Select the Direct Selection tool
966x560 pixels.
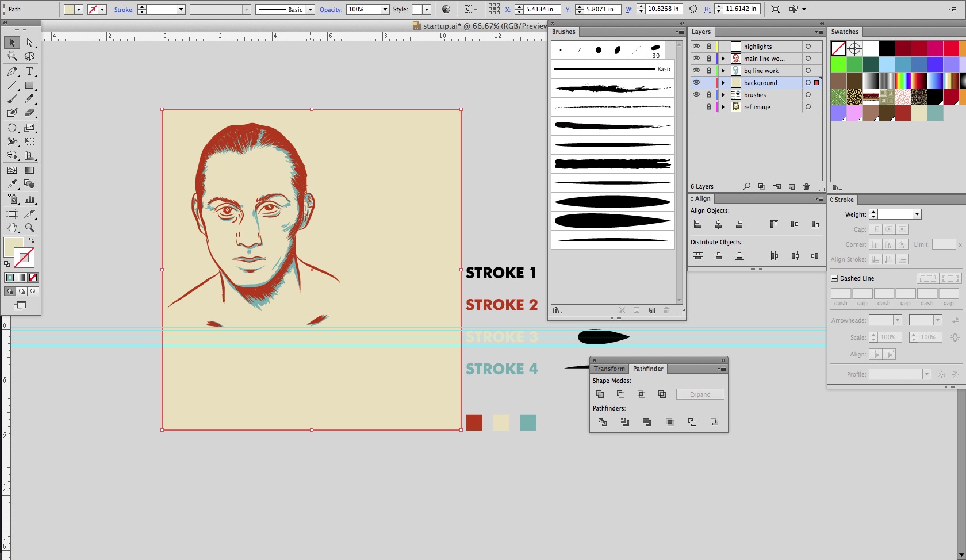pyautogui.click(x=29, y=43)
